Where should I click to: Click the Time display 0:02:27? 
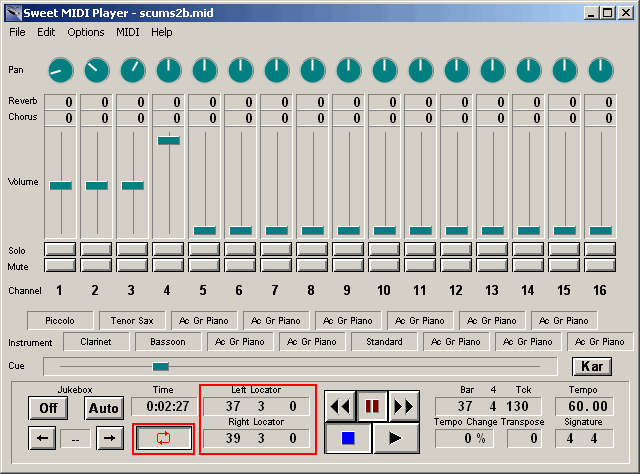[x=163, y=406]
